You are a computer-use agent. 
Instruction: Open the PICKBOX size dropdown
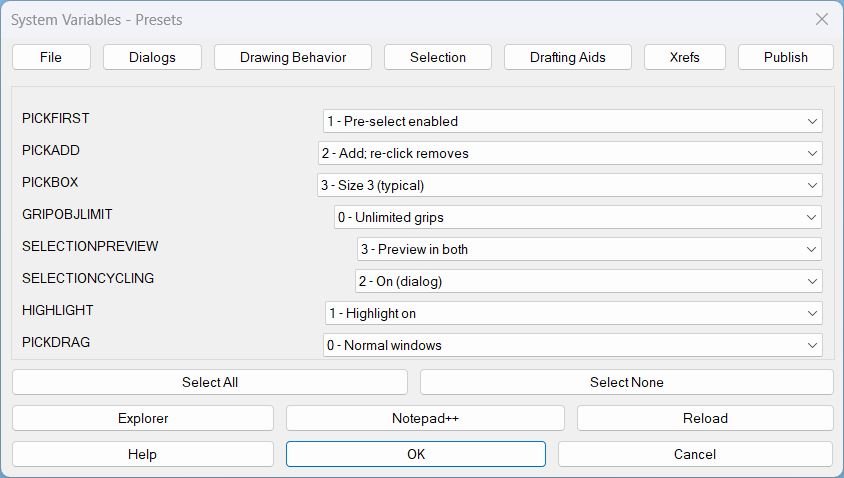(569, 185)
